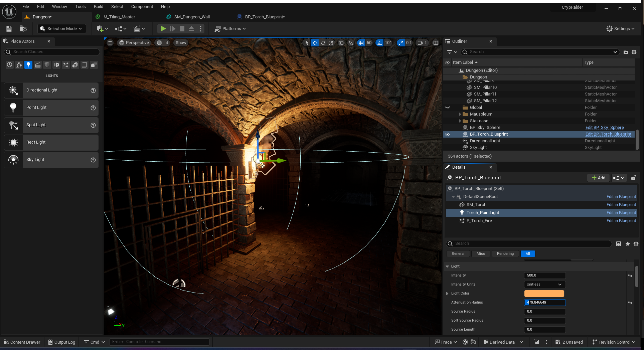Click the Directional Light help icon
The height and width of the screenshot is (350, 644).
coord(93,91)
